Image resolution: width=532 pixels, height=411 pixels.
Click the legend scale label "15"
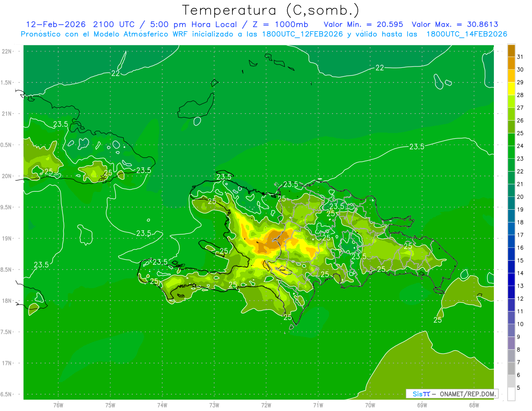(520, 261)
